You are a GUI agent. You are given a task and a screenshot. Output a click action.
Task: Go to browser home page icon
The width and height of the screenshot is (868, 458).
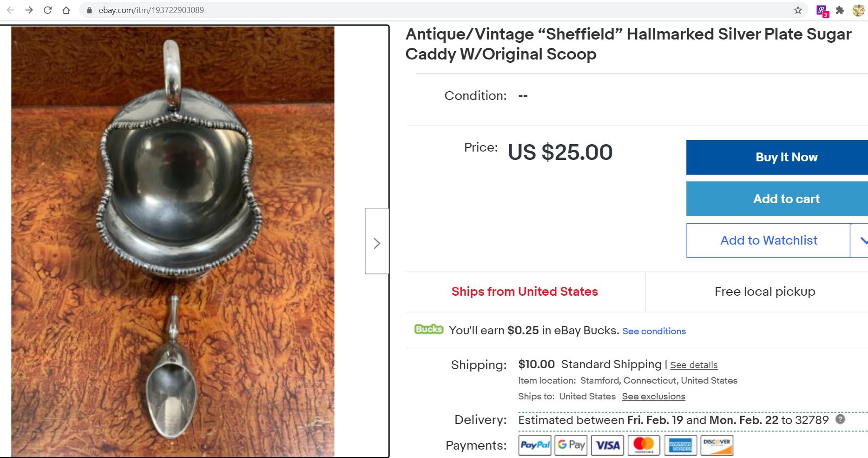[66, 10]
